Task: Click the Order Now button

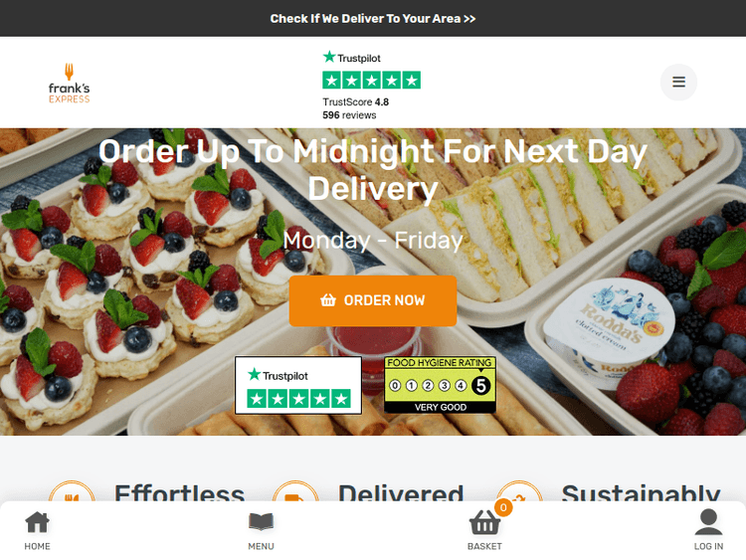Action: click(x=373, y=300)
